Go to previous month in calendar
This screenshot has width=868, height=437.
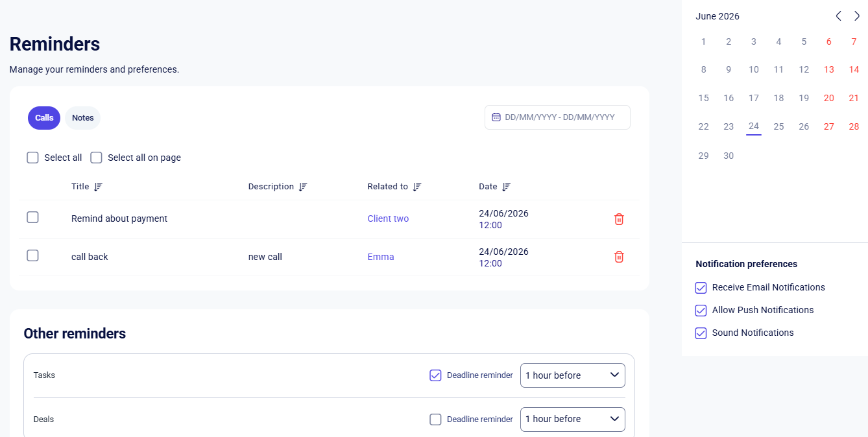[838, 16]
